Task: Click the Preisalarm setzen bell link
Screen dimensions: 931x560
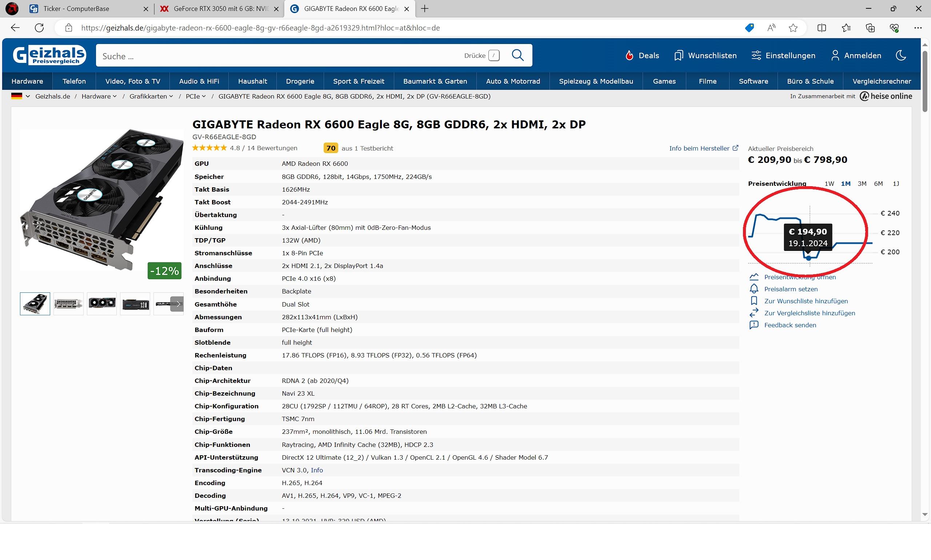Action: click(791, 289)
